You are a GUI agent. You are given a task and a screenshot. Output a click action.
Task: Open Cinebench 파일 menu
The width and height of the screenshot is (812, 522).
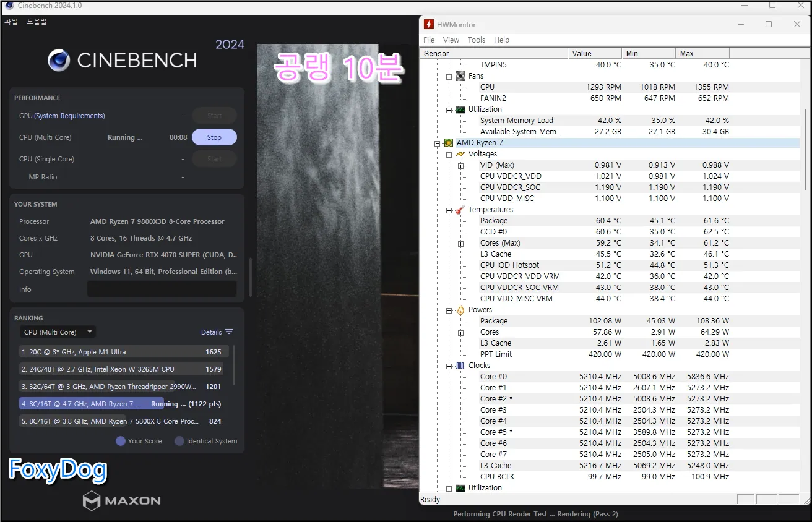tap(11, 21)
